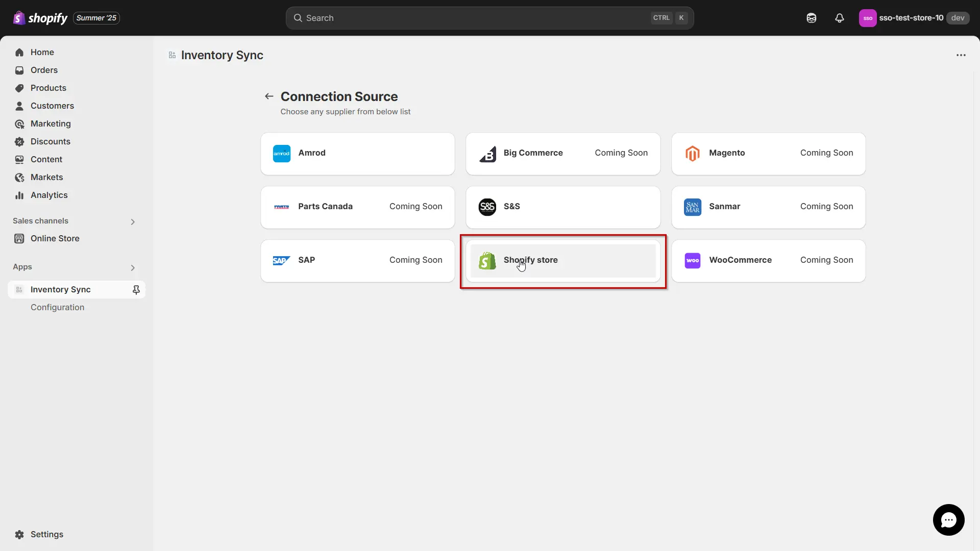980x551 pixels.
Task: Click the WooCommerce supplier card
Action: [x=768, y=261]
